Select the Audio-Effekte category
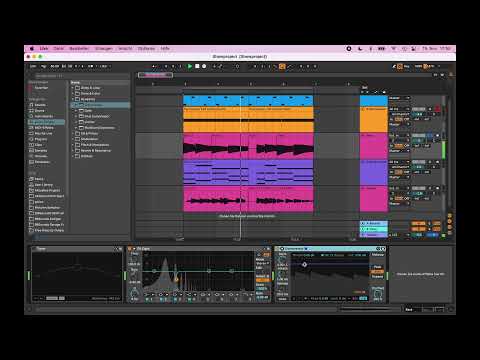 tap(46, 122)
